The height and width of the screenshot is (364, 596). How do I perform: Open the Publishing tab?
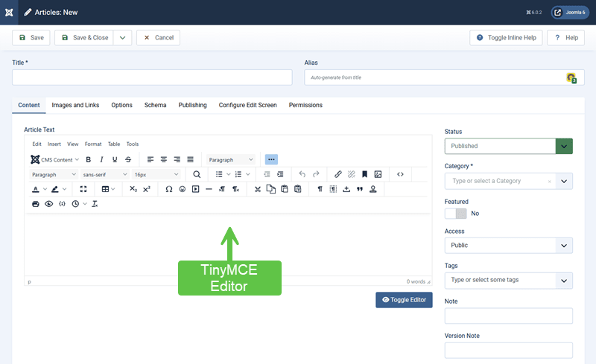pos(192,105)
